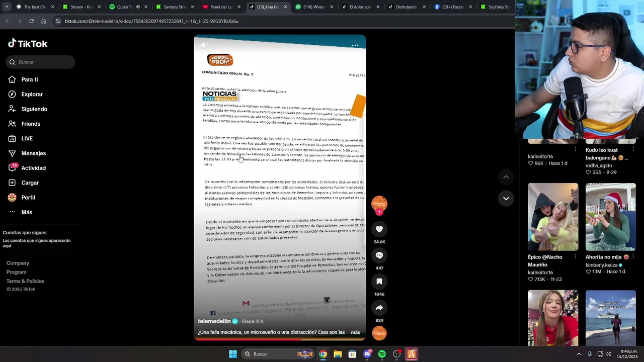
Task: Toggle video mute speaker icon
Action: click(x=204, y=45)
